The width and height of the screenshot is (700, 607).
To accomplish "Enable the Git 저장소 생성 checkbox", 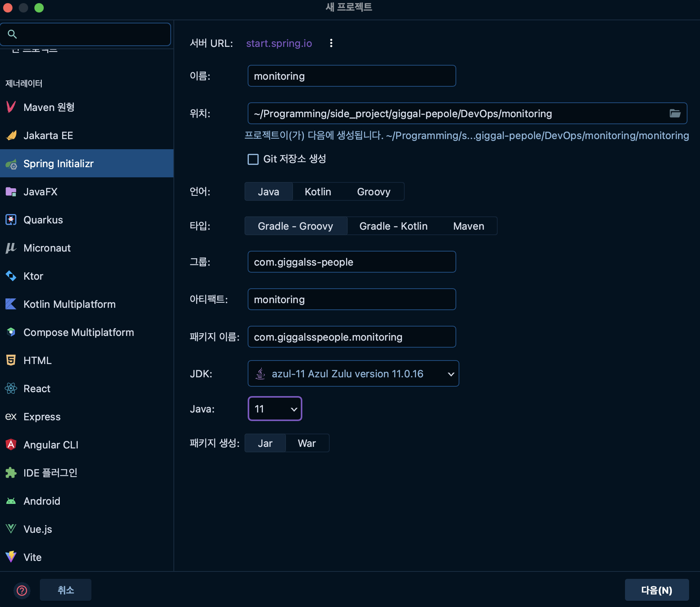I will (253, 159).
